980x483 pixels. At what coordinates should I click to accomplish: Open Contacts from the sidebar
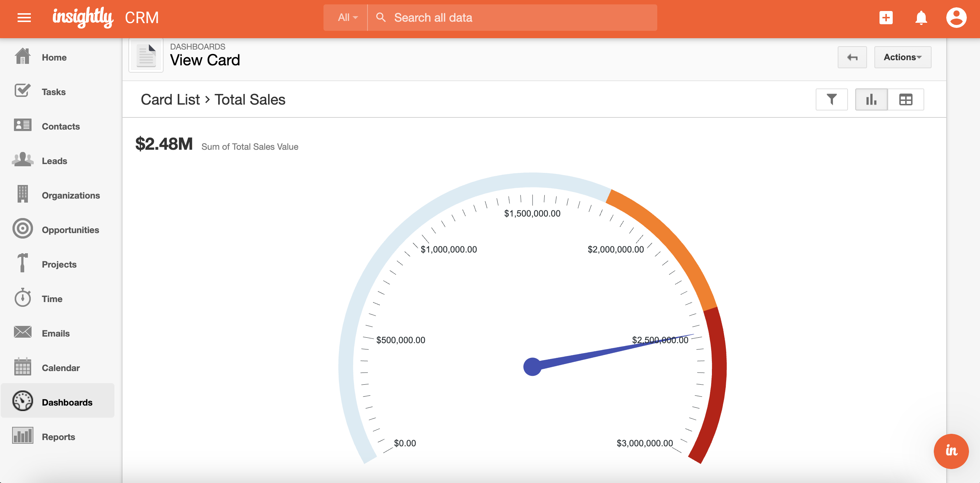pyautogui.click(x=61, y=126)
